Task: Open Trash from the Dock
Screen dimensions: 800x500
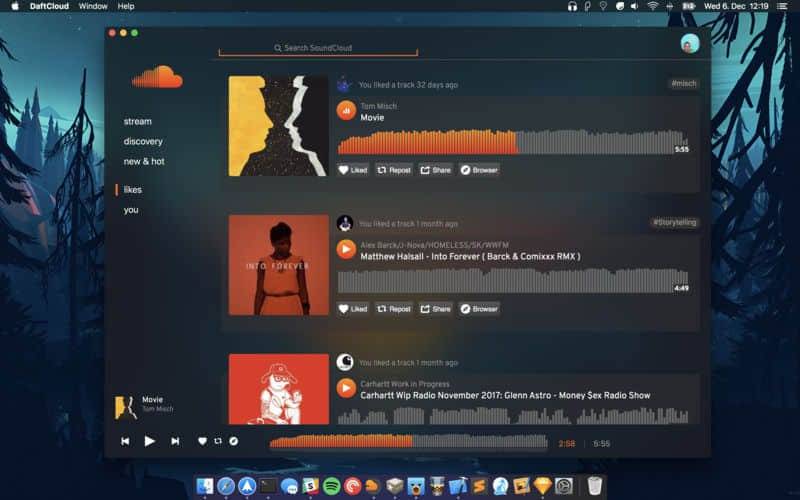Action: (x=595, y=486)
